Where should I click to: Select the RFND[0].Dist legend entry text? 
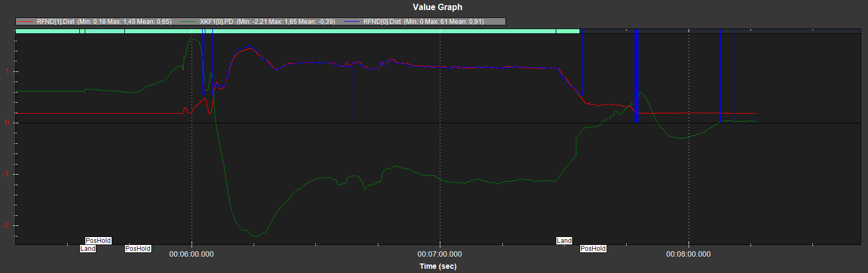click(423, 22)
